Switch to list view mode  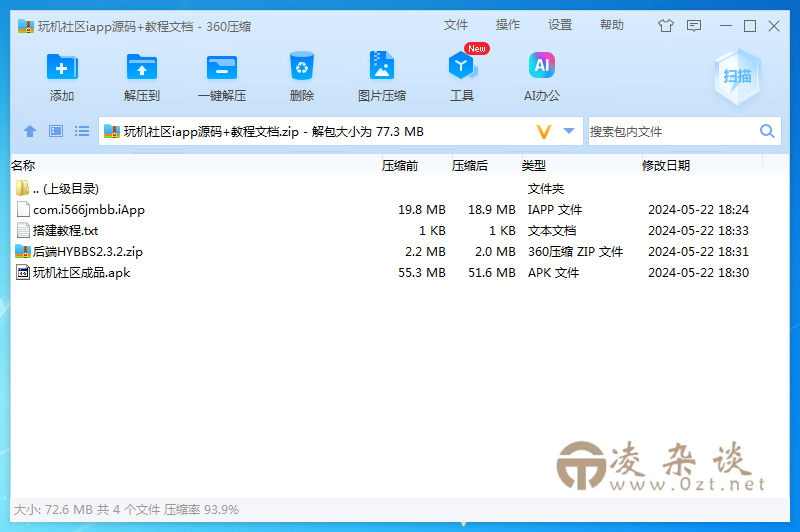click(x=82, y=131)
